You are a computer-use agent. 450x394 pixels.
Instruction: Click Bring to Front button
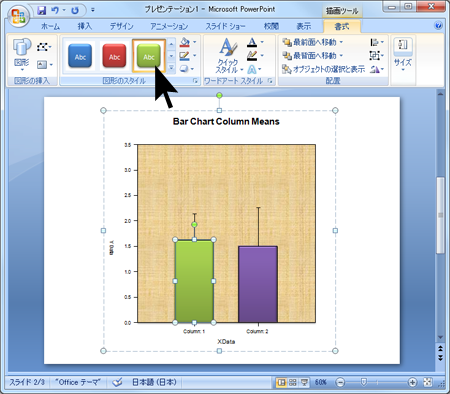coord(312,42)
